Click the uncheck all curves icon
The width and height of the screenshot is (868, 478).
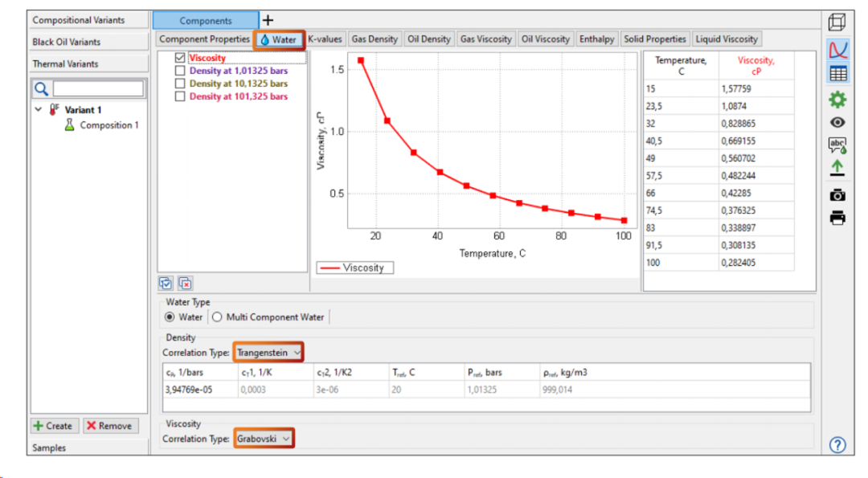coord(185,283)
